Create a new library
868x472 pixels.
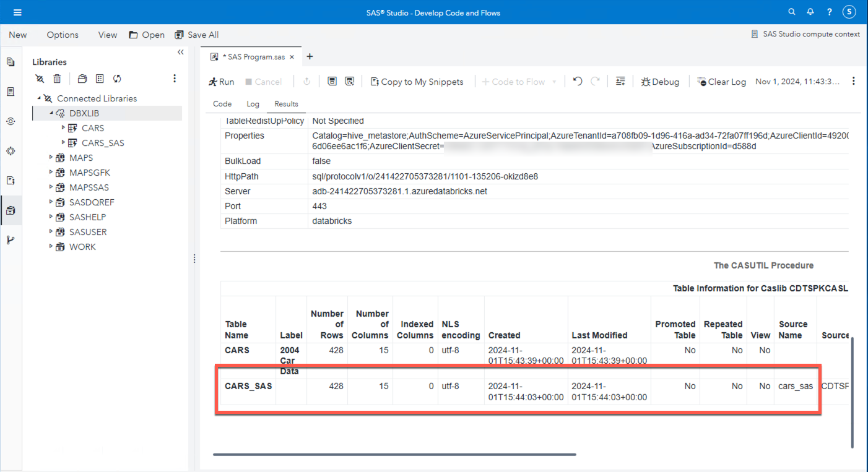coord(81,79)
